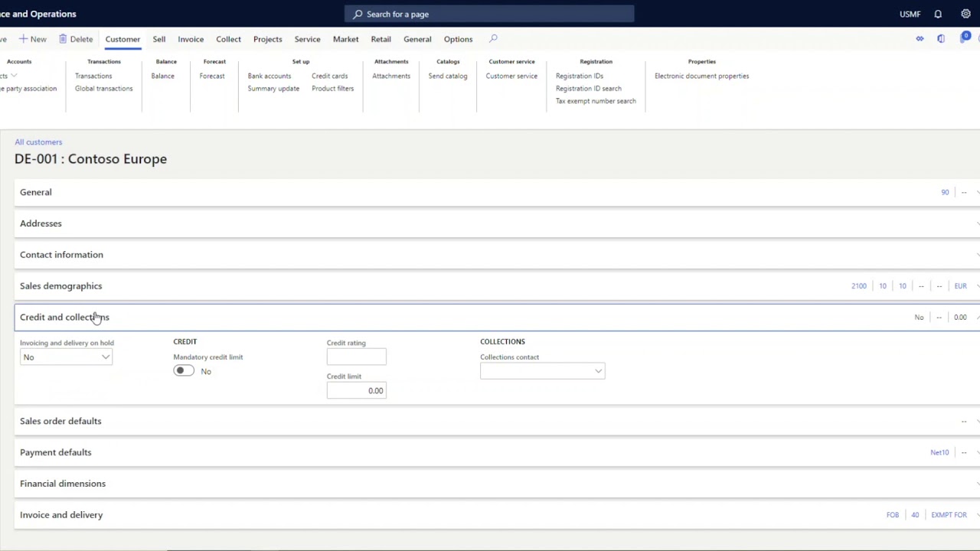The width and height of the screenshot is (980, 551).
Task: Click the Net10 payment summary value
Action: [x=939, y=452]
